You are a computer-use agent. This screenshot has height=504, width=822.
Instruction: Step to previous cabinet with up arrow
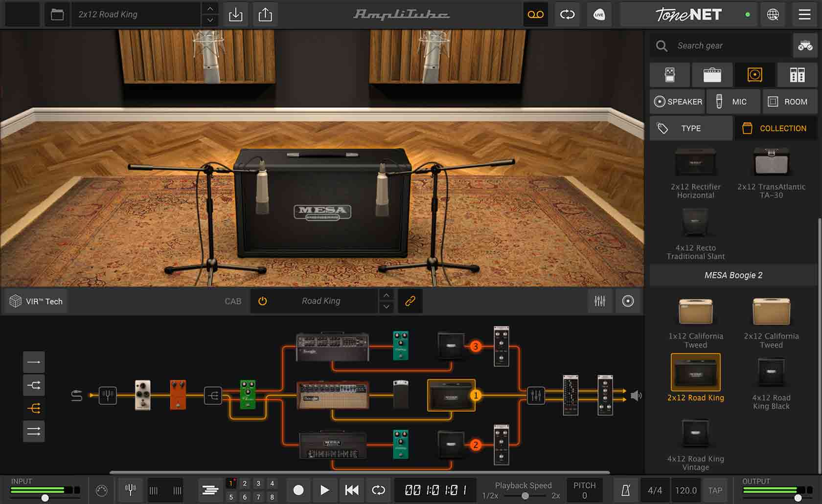point(387,295)
